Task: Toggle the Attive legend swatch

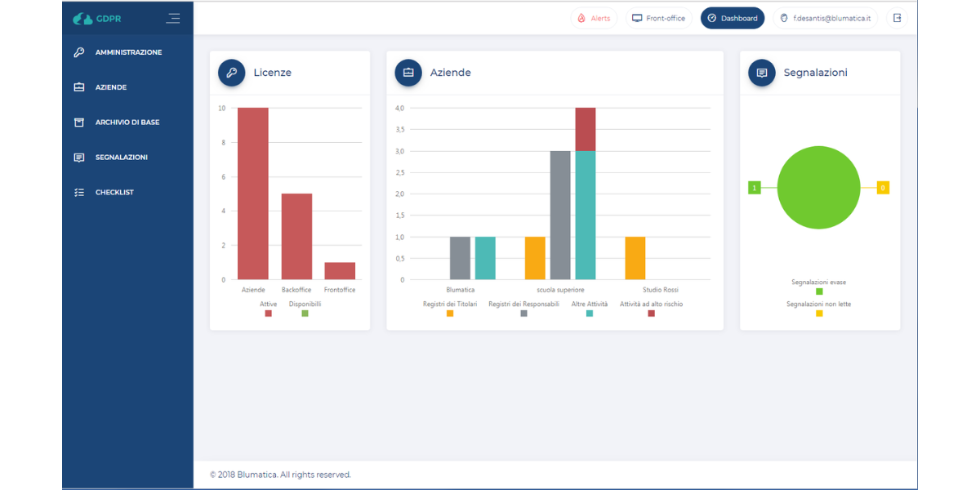Action: 268,314
